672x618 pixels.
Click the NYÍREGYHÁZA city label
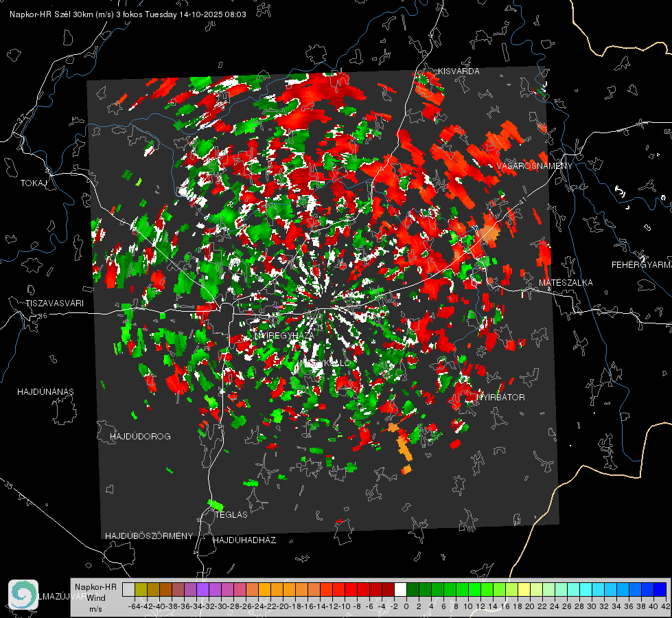(x=283, y=335)
